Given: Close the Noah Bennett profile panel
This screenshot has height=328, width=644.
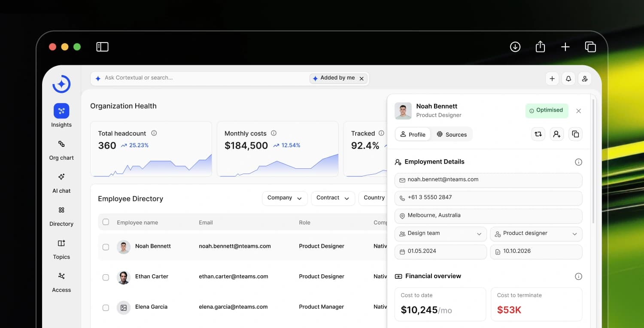Looking at the screenshot, I should (578, 111).
